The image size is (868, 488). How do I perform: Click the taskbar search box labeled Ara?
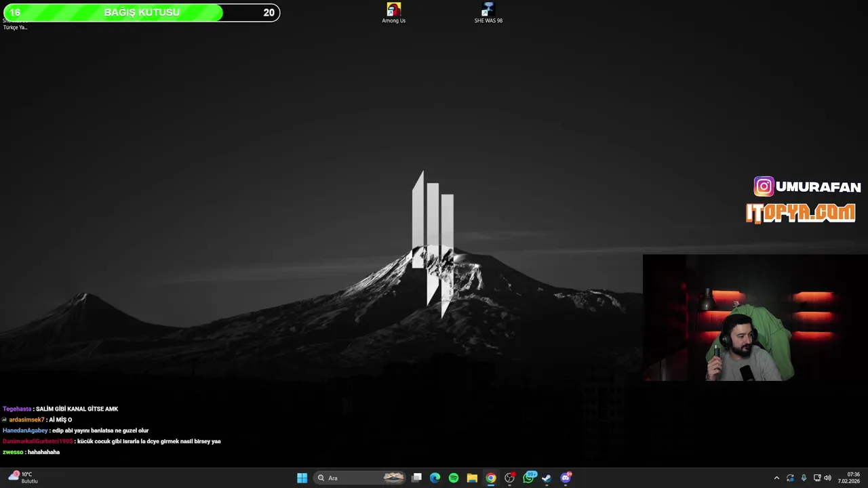pyautogui.click(x=360, y=478)
